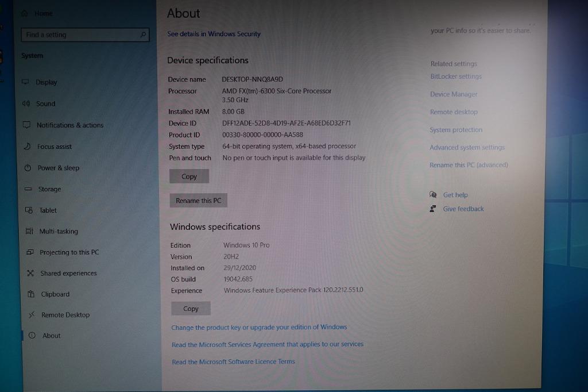Open the System protection link
This screenshot has width=588, height=392.
(456, 129)
